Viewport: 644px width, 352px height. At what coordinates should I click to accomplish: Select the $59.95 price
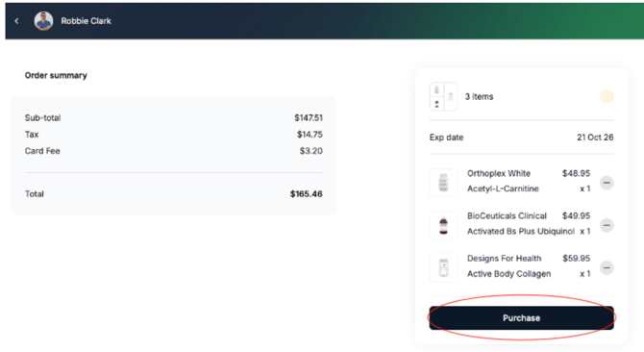pos(576,259)
